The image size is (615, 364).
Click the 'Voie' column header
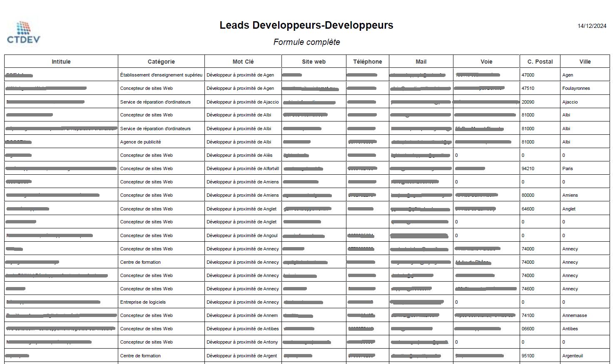point(486,62)
